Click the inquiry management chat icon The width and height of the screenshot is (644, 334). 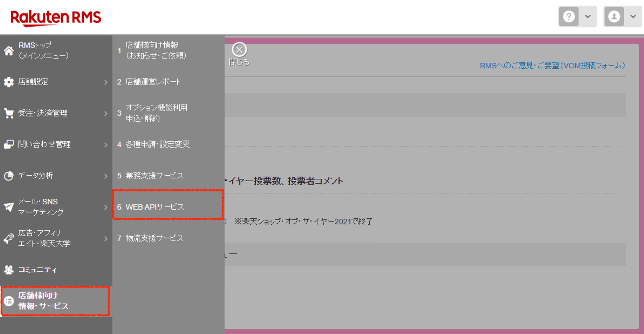(9, 145)
